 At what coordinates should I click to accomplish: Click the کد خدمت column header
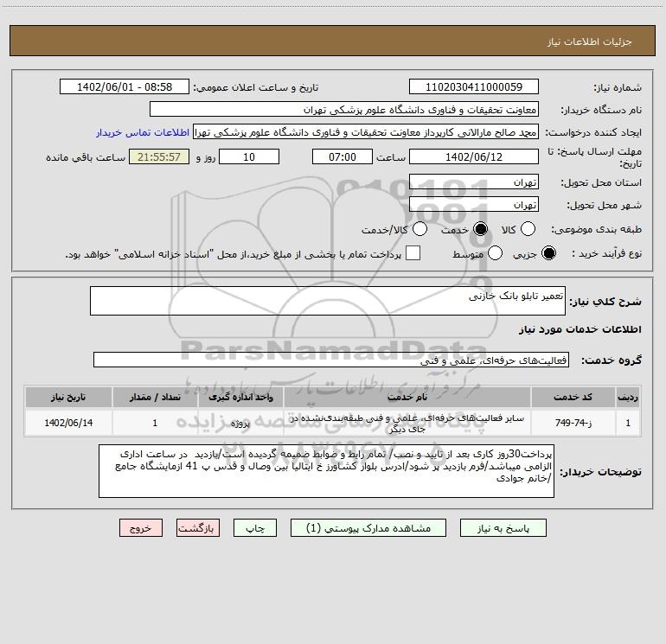tap(573, 398)
